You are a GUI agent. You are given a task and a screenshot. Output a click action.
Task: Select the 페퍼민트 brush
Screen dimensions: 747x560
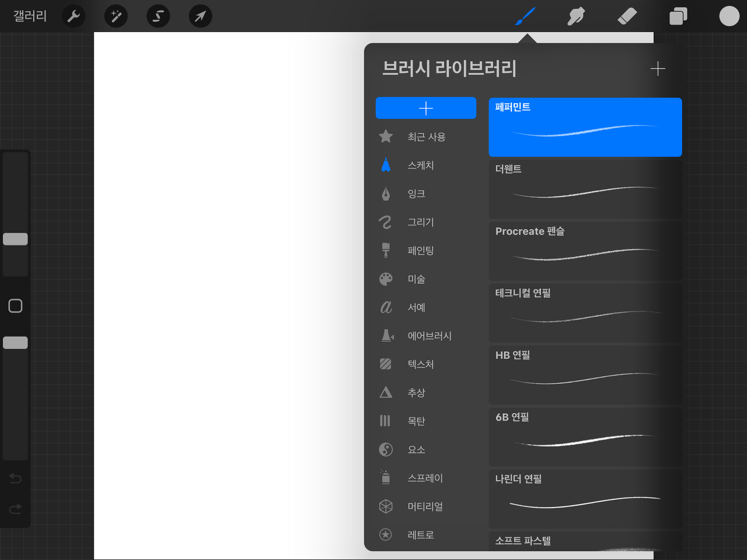point(585,127)
